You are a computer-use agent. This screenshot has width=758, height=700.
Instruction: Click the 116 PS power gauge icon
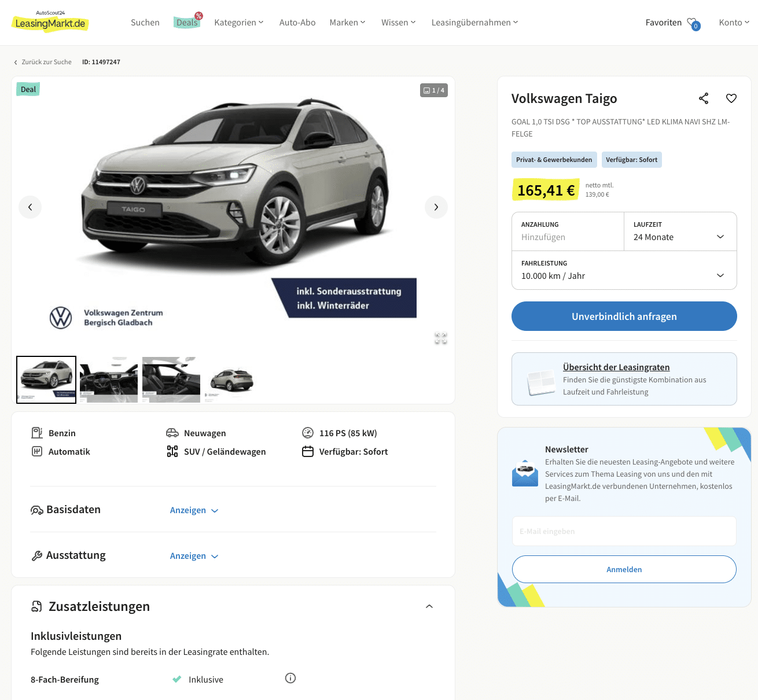308,433
